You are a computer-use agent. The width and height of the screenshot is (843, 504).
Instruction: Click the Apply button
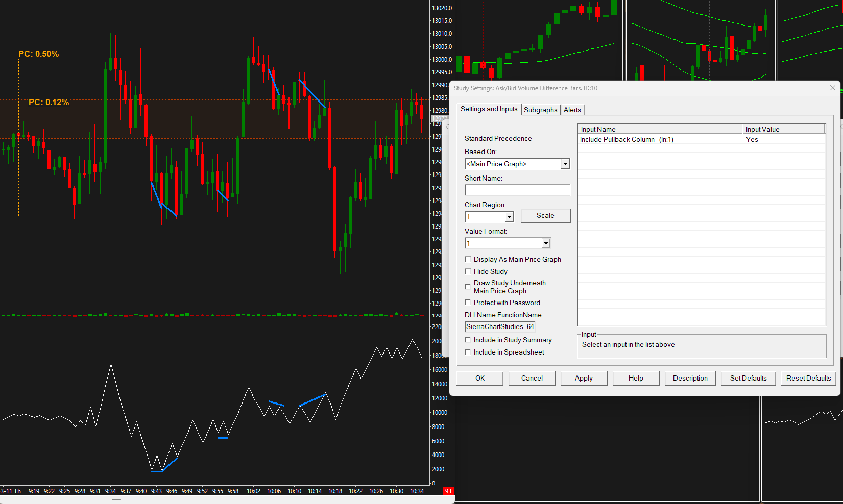click(x=584, y=379)
